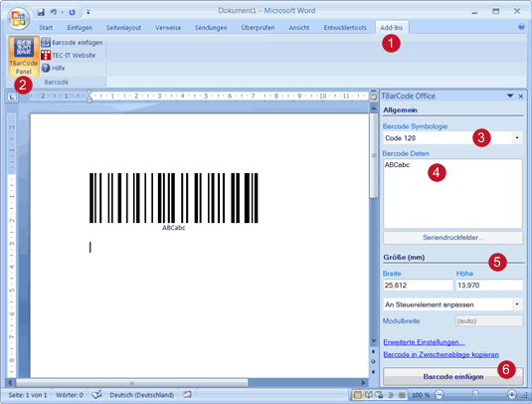532x404 pixels.
Task: Click into the Barcode Daten text box
Action: [452, 193]
